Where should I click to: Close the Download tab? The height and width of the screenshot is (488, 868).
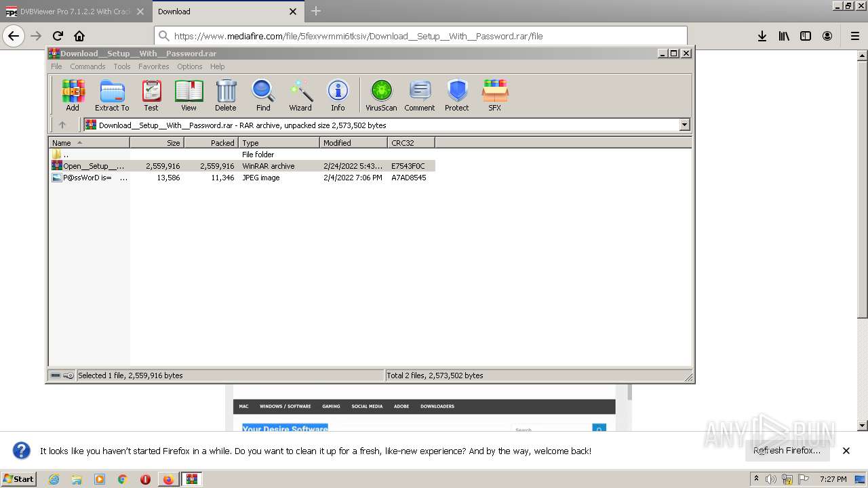click(293, 12)
